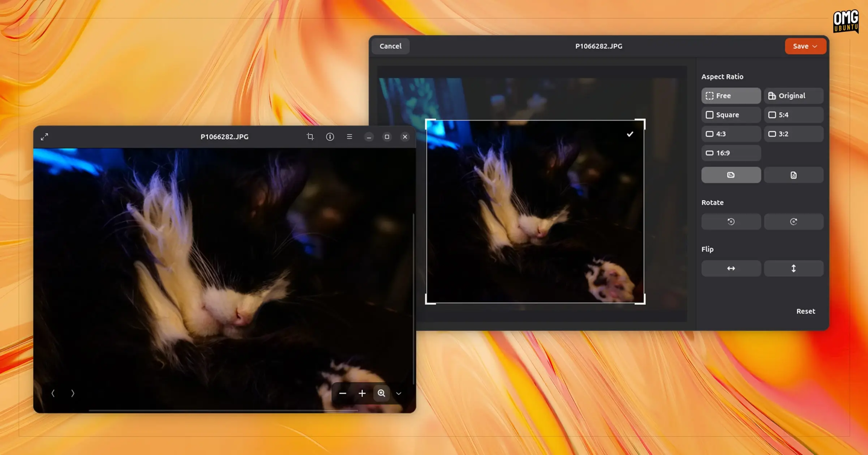Screen dimensions: 868x455
Task: Choose the 5:4 aspect ratio
Action: (x=794, y=115)
